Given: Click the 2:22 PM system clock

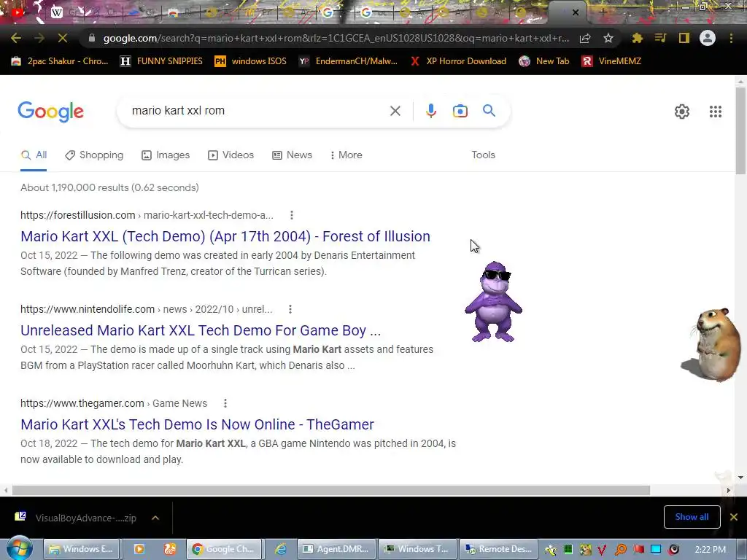Looking at the screenshot, I should click(710, 550).
